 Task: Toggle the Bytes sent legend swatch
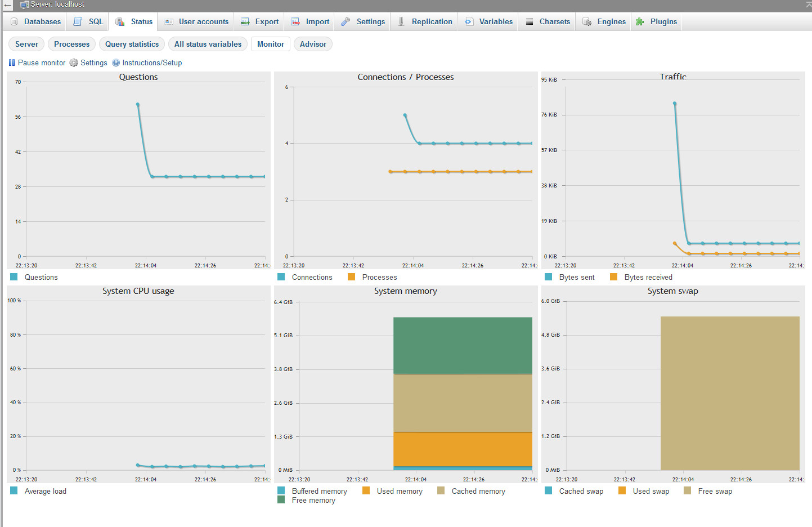548,276
